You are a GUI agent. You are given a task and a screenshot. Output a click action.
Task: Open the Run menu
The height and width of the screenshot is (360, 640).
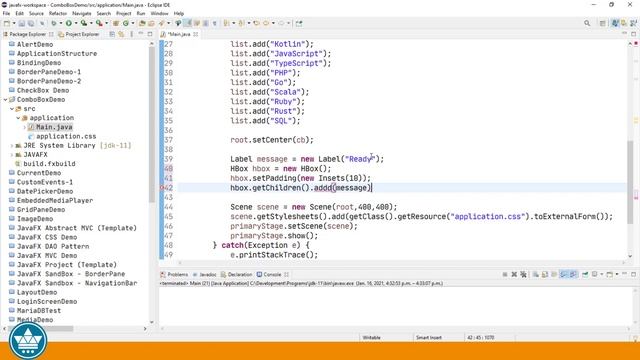point(141,13)
